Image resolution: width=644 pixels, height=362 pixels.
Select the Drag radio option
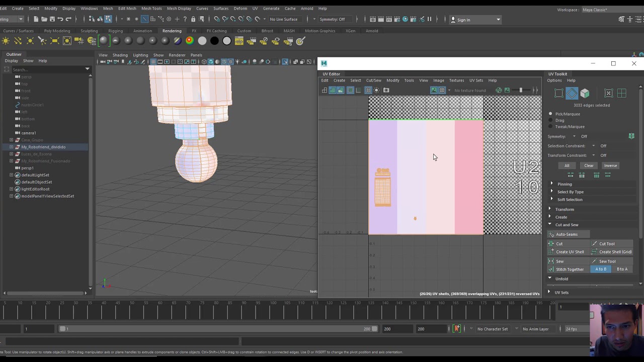coord(550,121)
